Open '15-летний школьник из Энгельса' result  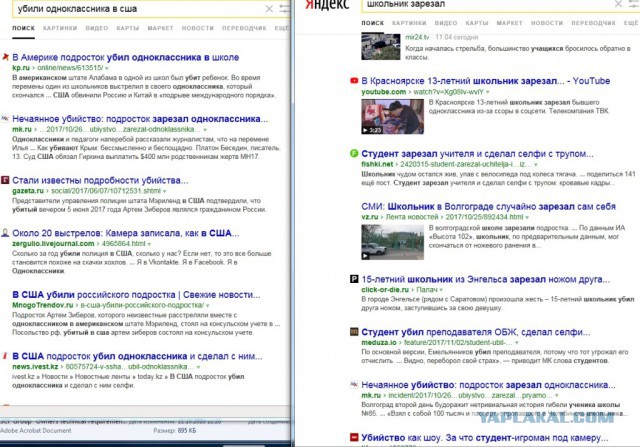click(x=486, y=279)
